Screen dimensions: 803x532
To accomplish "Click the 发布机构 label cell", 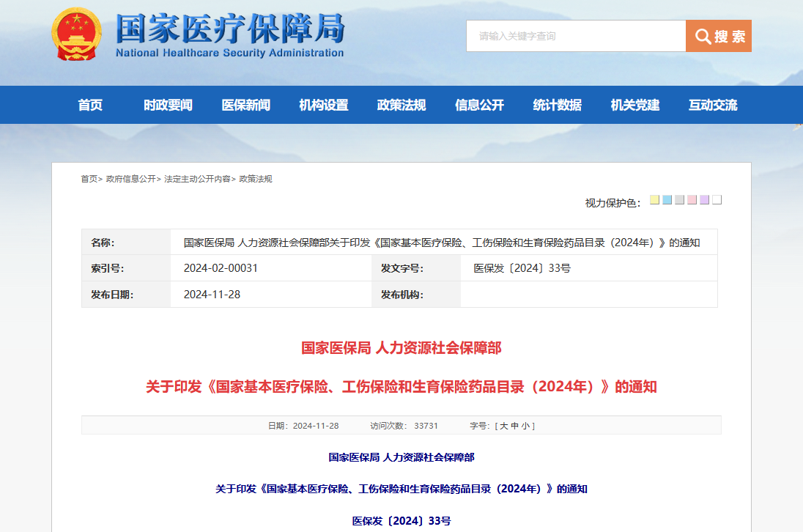I will tap(416, 295).
